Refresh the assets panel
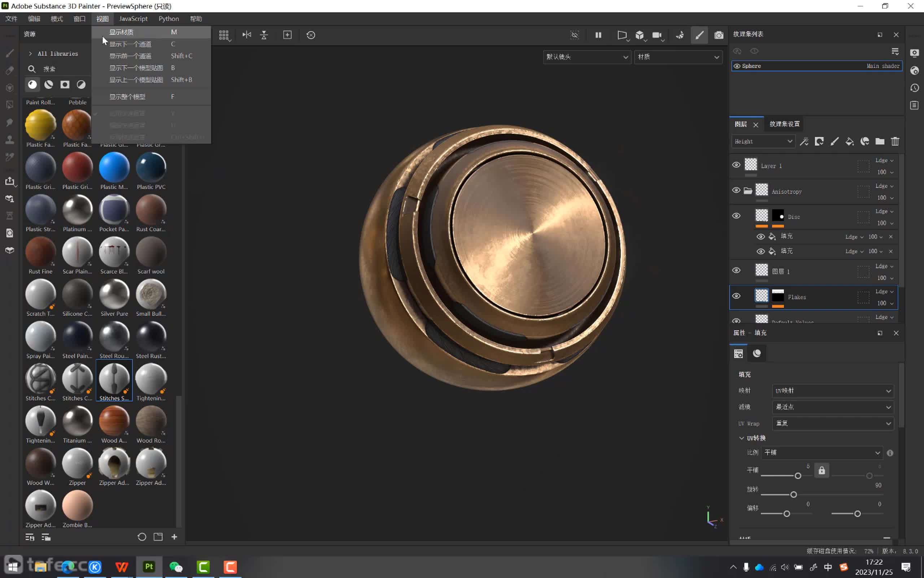Image resolution: width=924 pixels, height=578 pixels. click(x=141, y=537)
